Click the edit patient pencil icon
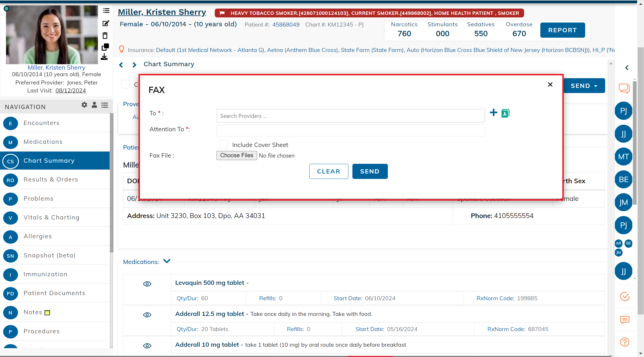Image resolution: width=644 pixels, height=357 pixels. [x=106, y=23]
